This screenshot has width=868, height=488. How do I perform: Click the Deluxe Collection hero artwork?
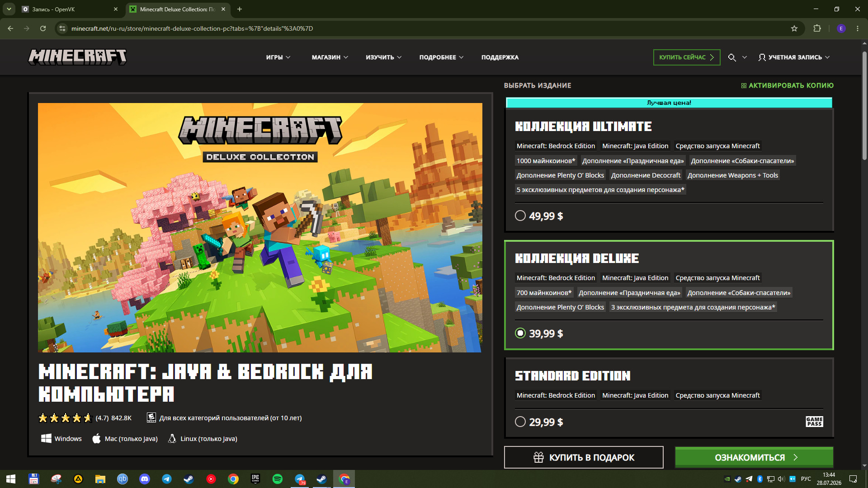(260, 228)
